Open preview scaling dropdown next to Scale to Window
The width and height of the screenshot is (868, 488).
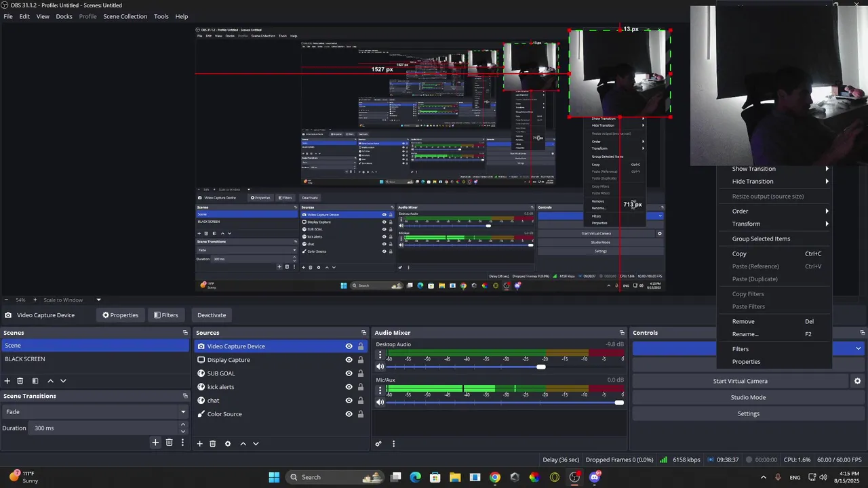[98, 300]
